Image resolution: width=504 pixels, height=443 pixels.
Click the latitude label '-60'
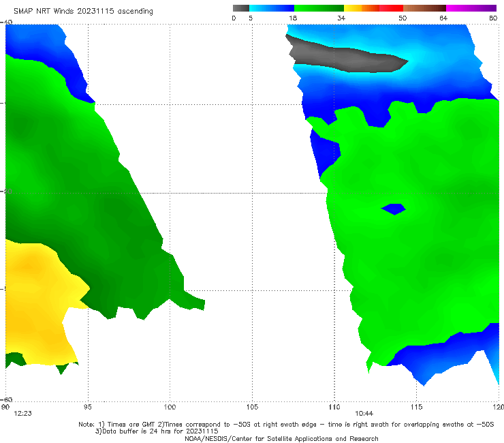(x=6, y=399)
